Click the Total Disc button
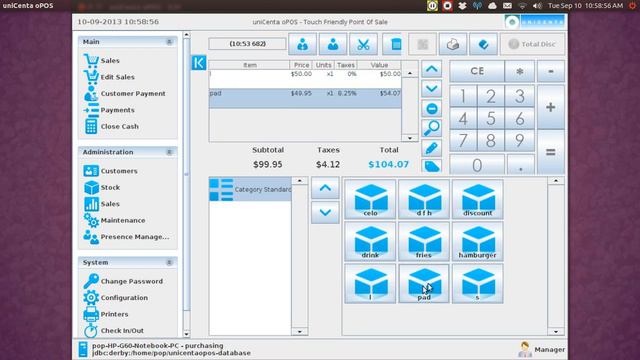Viewport: 640px width, 360px height. tap(532, 44)
